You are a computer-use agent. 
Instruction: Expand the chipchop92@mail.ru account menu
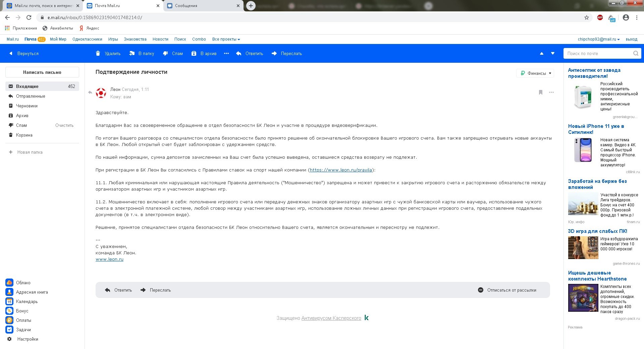(x=598, y=39)
